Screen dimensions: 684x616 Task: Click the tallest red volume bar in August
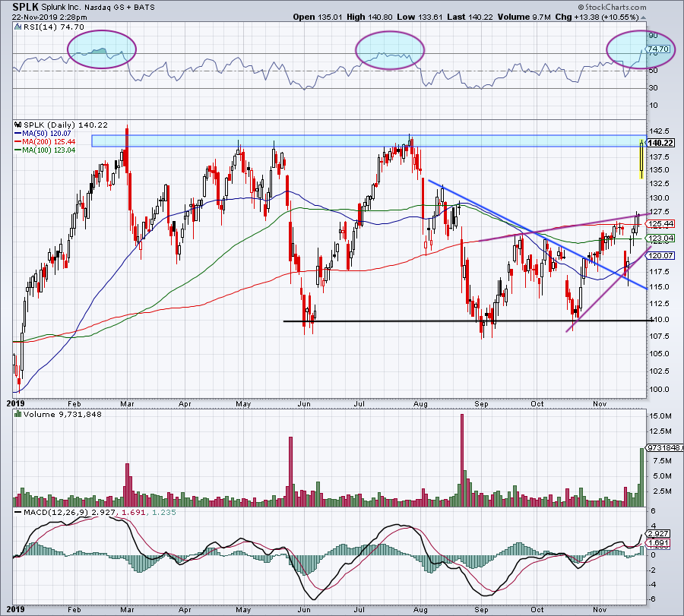coord(462,460)
